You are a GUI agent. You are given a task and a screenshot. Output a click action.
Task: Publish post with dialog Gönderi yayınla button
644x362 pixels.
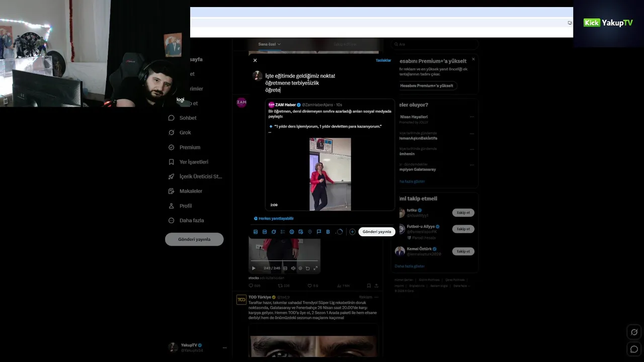point(377,232)
